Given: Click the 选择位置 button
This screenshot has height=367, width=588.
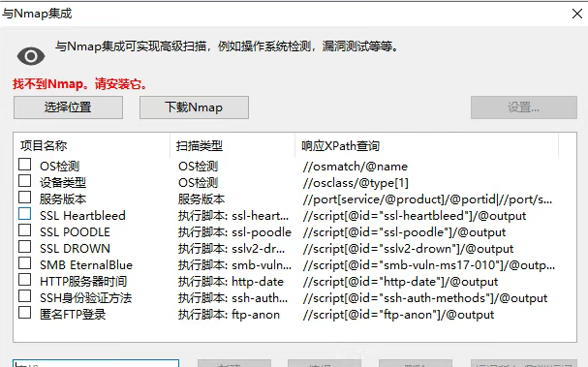Looking at the screenshot, I should pos(68,107).
